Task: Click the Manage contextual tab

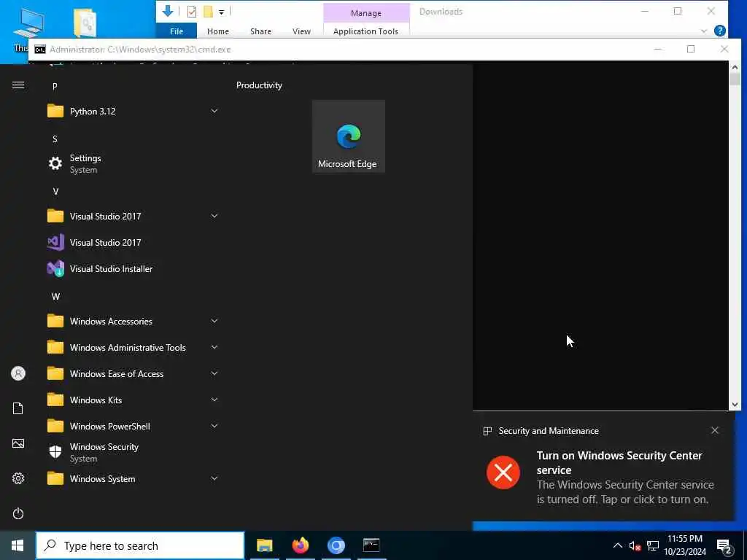Action: tap(366, 13)
